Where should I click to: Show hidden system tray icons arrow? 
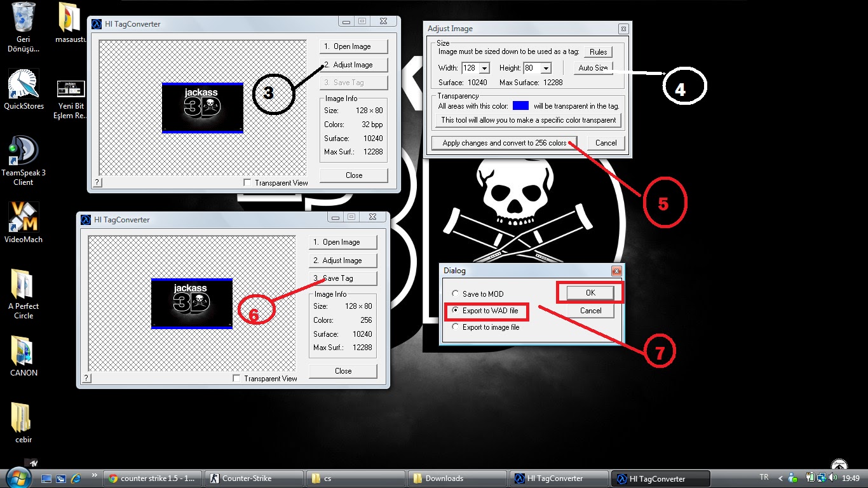pyautogui.click(x=781, y=478)
